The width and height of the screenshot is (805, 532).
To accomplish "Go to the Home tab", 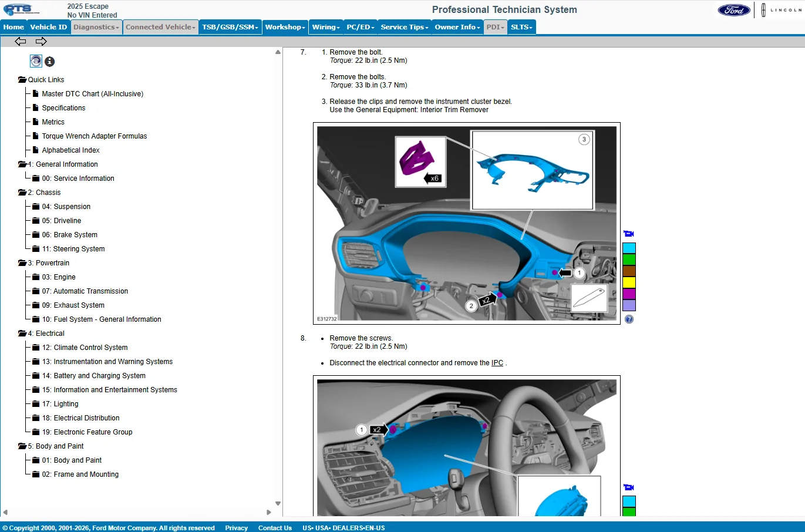I will coord(14,27).
